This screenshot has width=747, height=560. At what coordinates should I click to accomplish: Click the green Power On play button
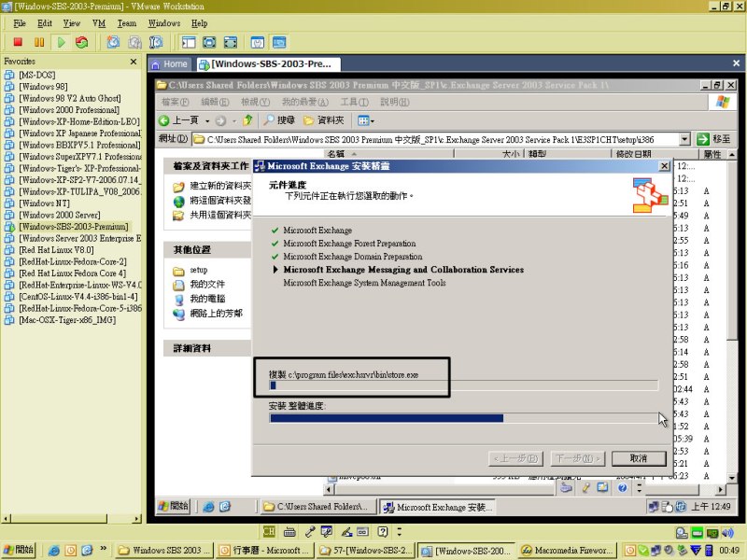pos(61,42)
